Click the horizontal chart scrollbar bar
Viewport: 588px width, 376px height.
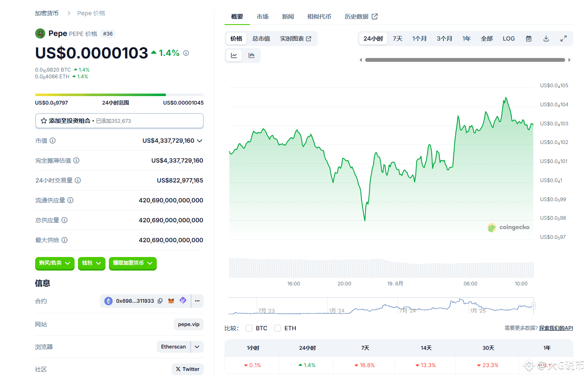click(465, 60)
